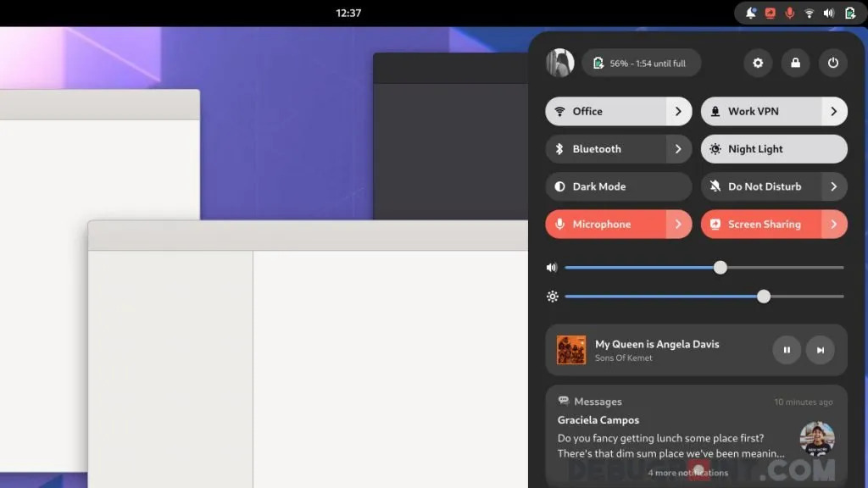Click the battery 56% status button
The height and width of the screenshot is (488, 868).
tap(641, 63)
